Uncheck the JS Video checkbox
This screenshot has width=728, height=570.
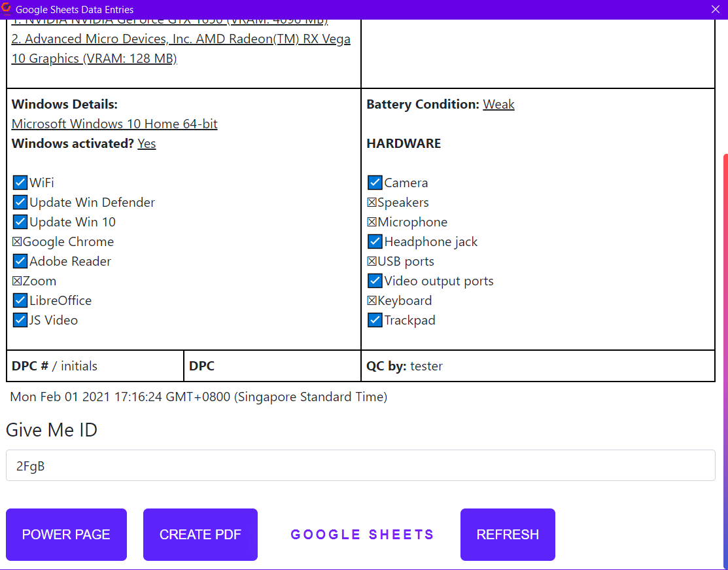(x=20, y=320)
